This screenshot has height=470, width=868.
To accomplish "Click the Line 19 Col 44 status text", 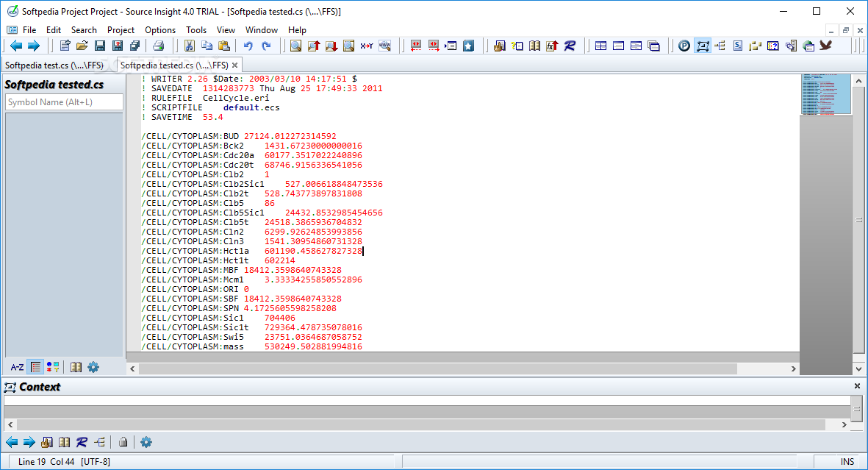I will coord(46,462).
